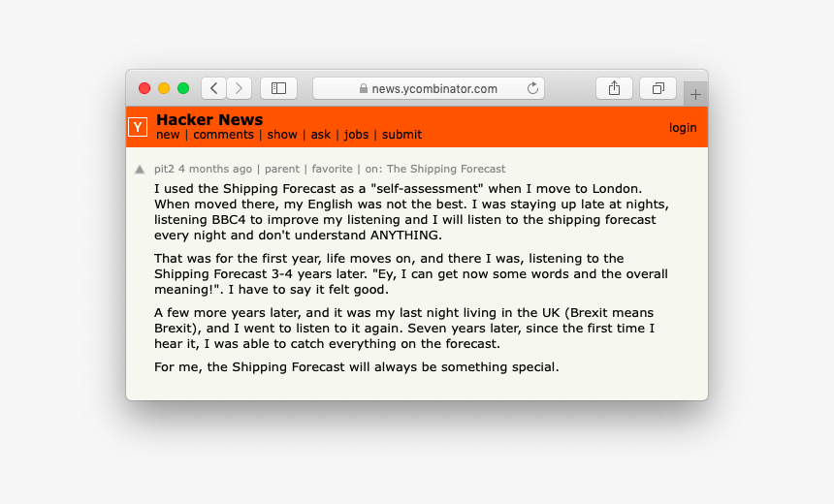Go forward to the next page
This screenshot has width=834, height=504.
(x=239, y=88)
